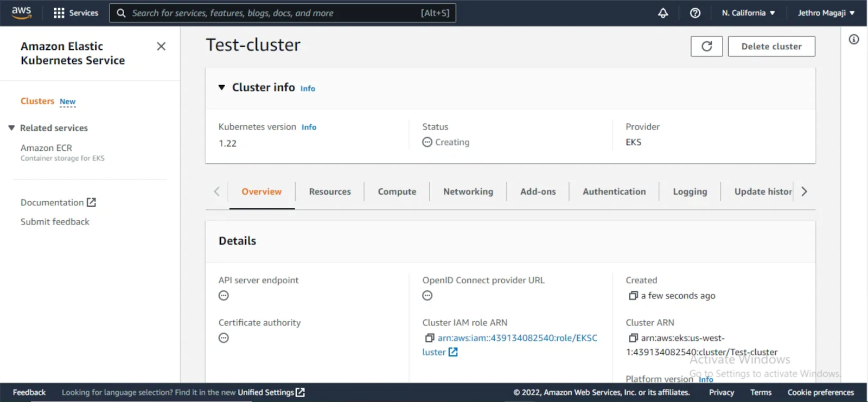Switch to the Authentication tab
Image resolution: width=868 pixels, height=402 pixels.
(x=614, y=192)
